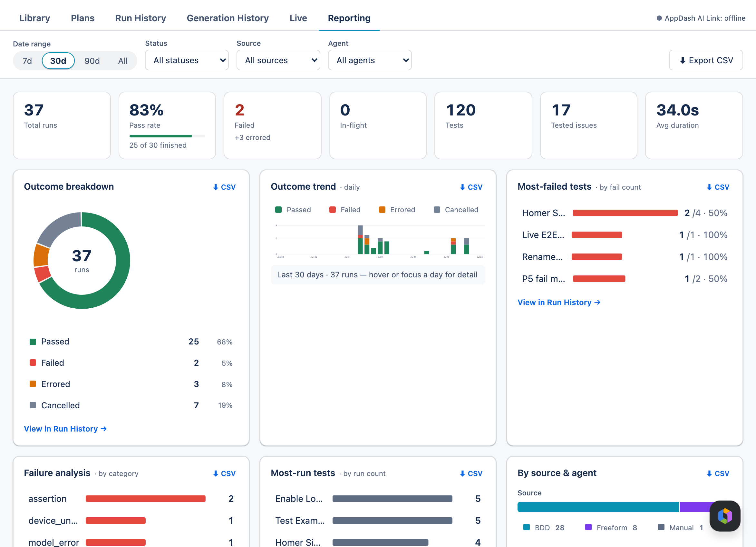Click the green Passed swatch in breakdown legend
The width and height of the screenshot is (756, 547).
point(33,342)
